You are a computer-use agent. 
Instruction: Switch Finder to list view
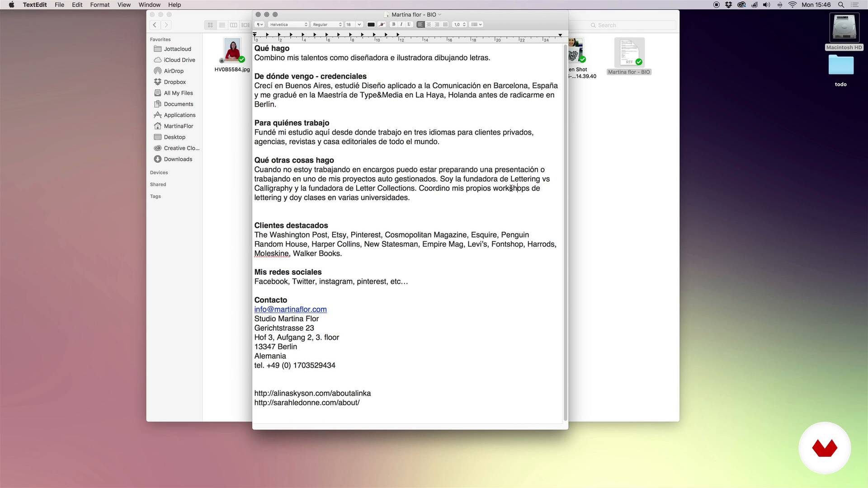(222, 25)
